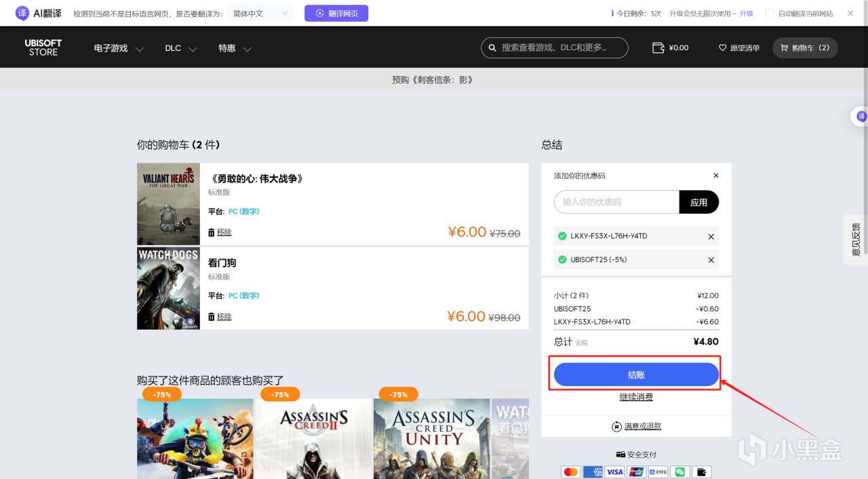Open the Valiant Hearts cover thumbnail

[x=168, y=204]
